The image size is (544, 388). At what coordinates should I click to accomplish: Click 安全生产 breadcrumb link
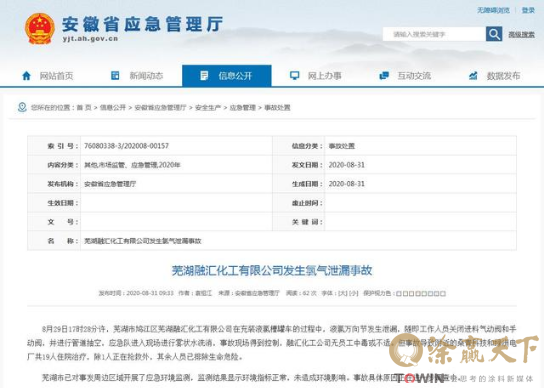click(x=208, y=108)
